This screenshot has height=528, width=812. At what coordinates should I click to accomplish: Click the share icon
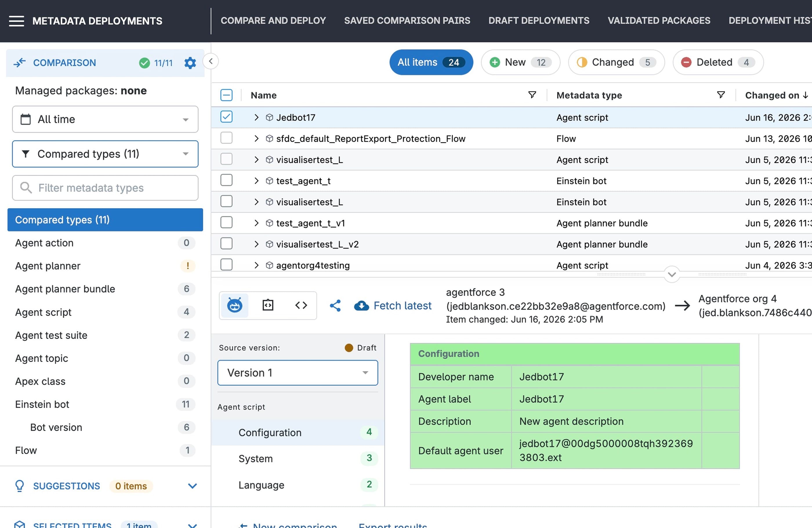tap(335, 305)
